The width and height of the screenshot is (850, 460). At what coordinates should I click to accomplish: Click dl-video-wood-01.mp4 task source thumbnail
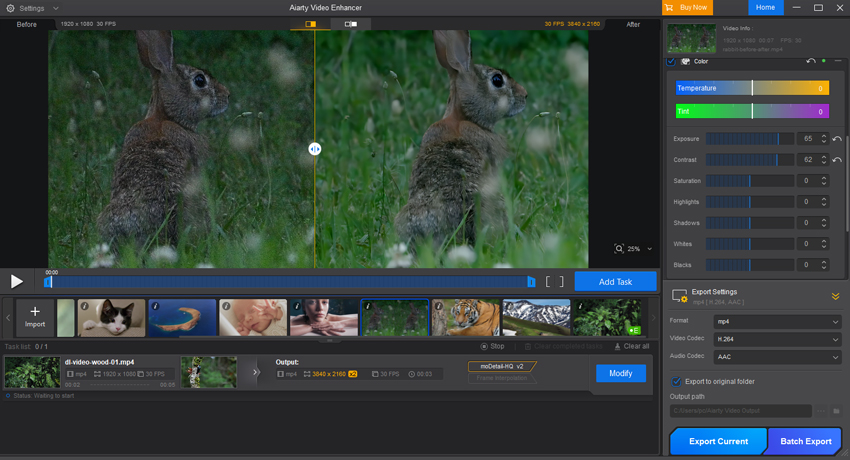pyautogui.click(x=33, y=372)
